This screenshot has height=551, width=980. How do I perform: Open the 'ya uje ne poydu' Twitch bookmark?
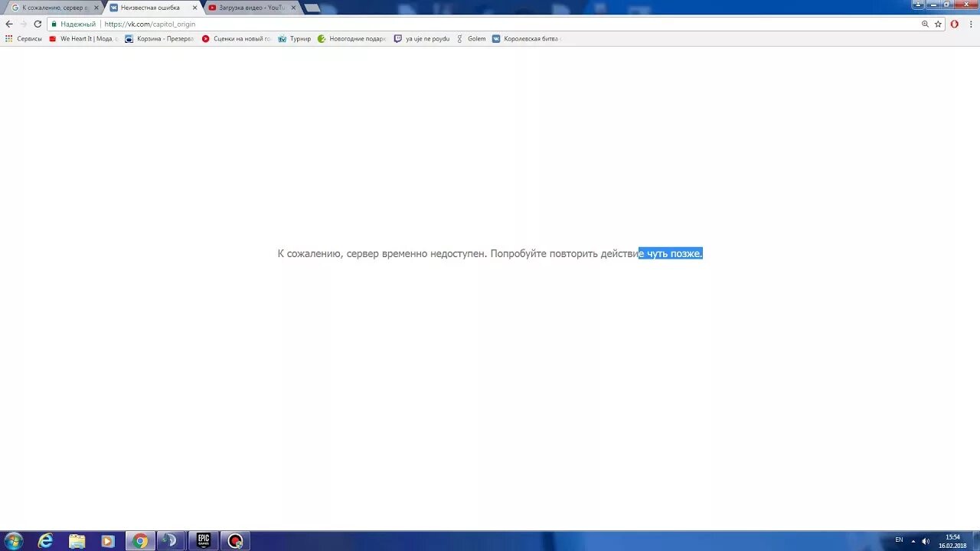422,38
